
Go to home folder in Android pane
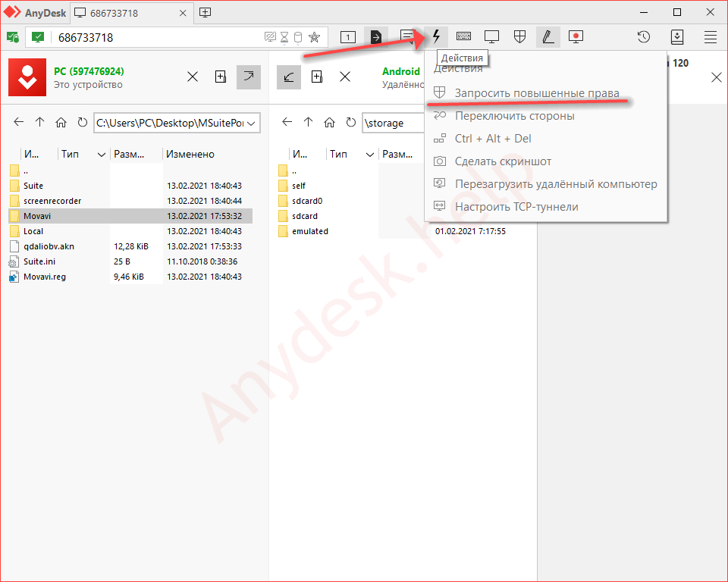(x=329, y=123)
